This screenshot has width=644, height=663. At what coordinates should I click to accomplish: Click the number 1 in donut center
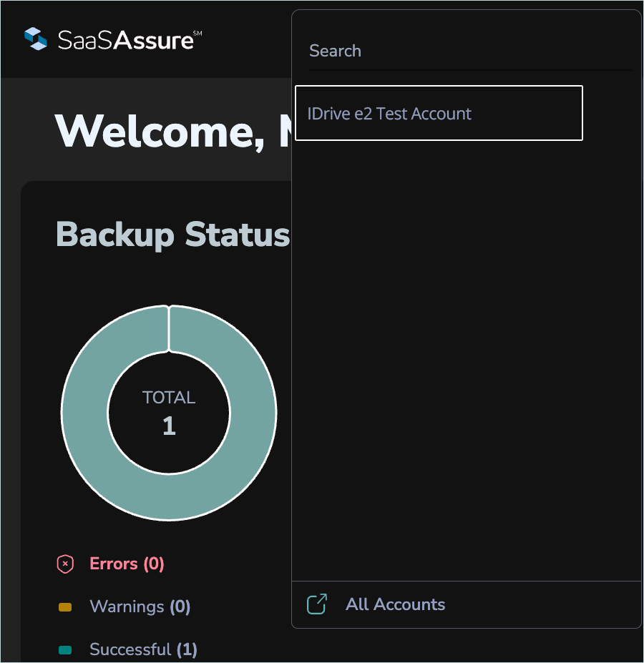[169, 426]
